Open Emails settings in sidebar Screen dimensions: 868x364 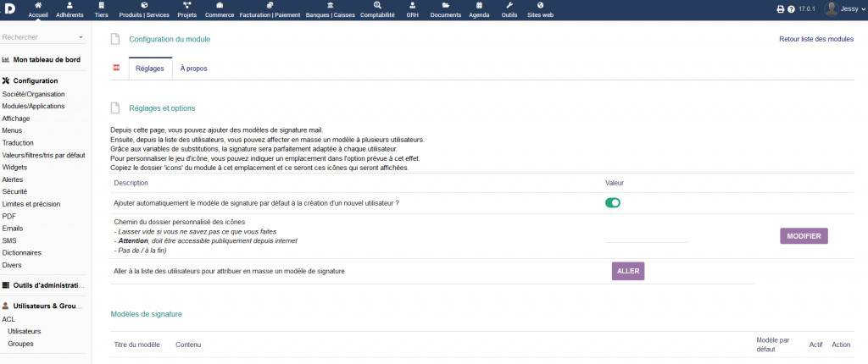point(13,229)
